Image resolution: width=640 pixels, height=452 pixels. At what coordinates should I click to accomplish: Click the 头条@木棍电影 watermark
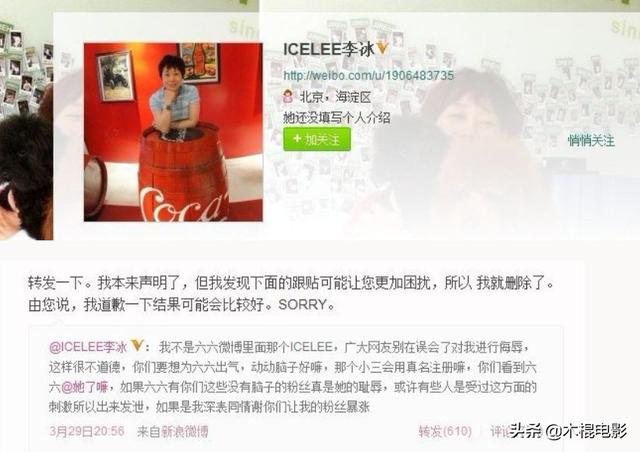568,431
